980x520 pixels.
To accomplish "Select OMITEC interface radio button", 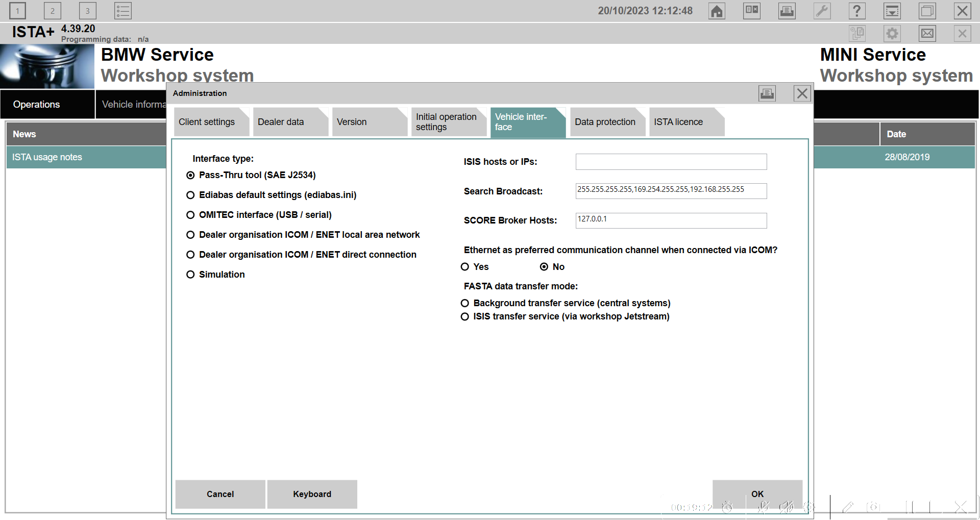I will click(x=190, y=215).
